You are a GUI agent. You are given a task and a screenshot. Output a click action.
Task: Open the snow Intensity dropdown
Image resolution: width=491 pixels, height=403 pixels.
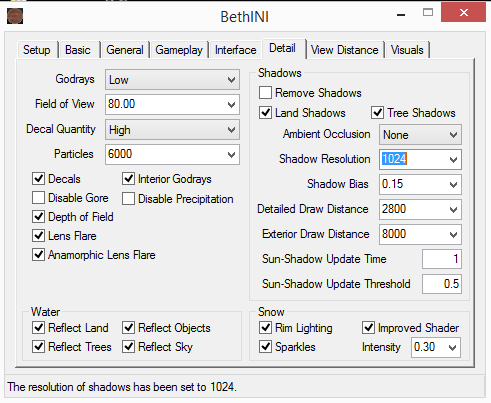(x=452, y=347)
